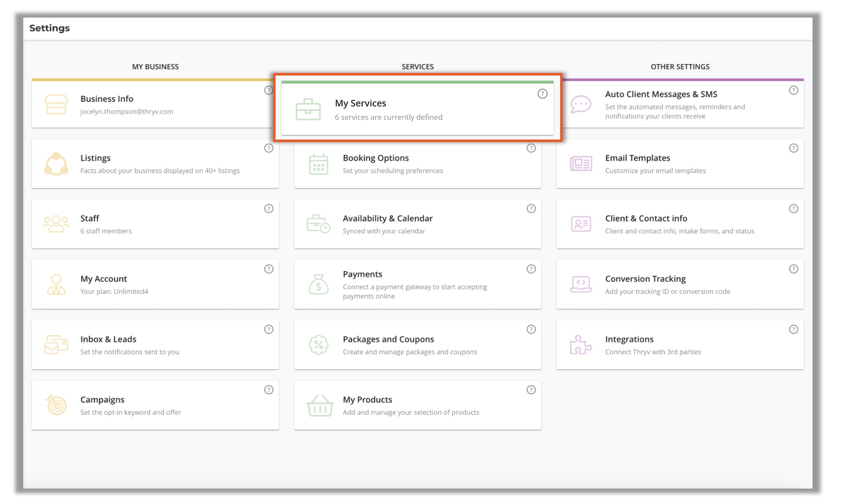843x504 pixels.
Task: Open help for Listings card
Action: pos(269,148)
